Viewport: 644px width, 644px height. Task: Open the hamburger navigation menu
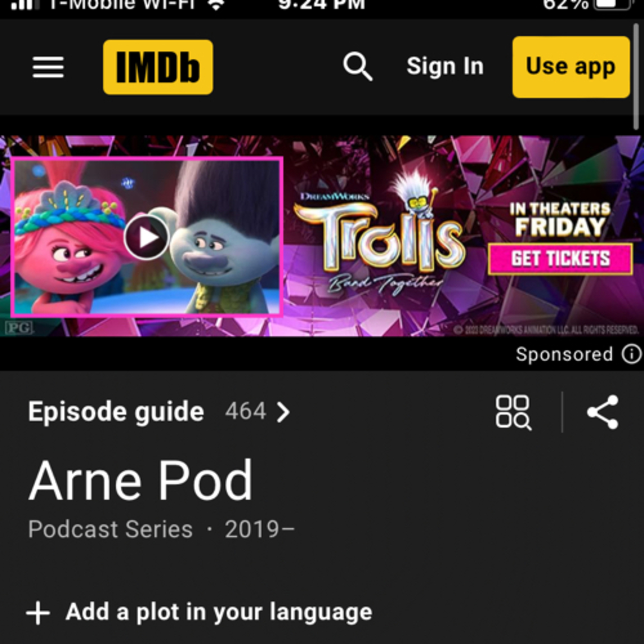pos(48,67)
